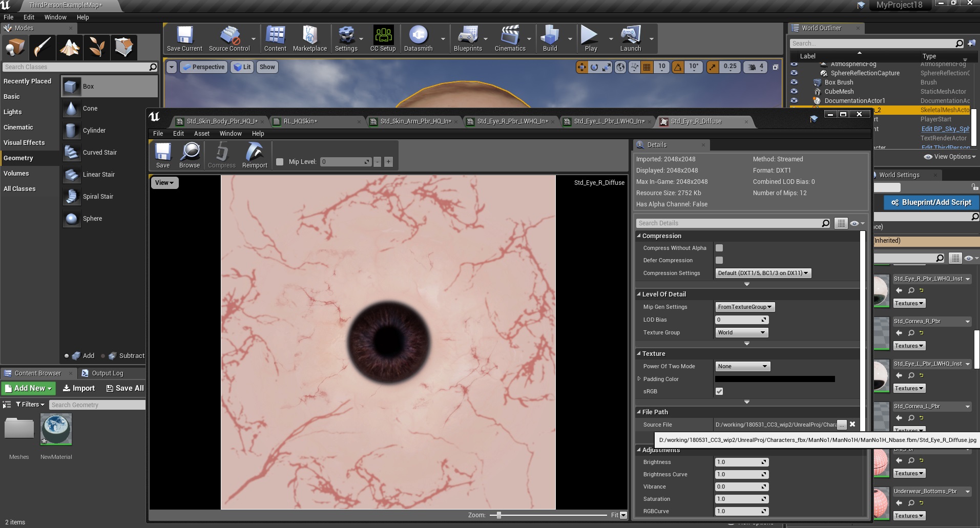Open the texture View dropdown
The image size is (980, 528).
coord(164,183)
